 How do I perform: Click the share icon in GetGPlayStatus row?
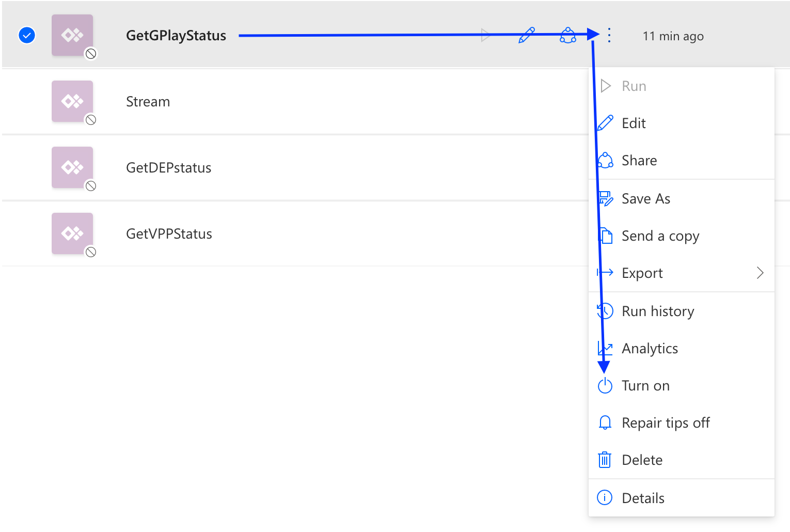(x=568, y=36)
